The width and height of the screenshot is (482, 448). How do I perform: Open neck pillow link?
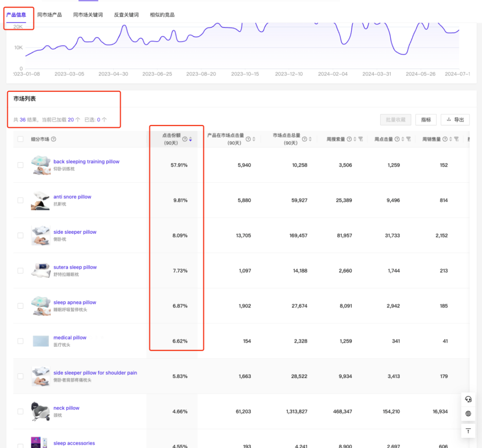[66, 408]
